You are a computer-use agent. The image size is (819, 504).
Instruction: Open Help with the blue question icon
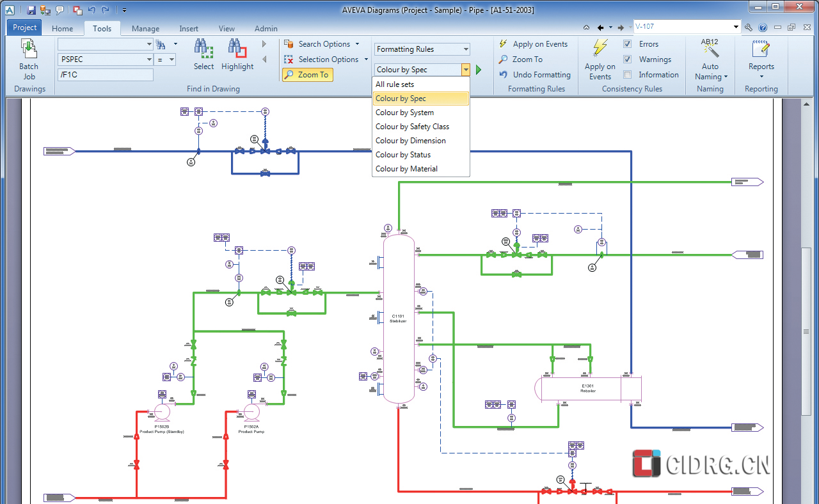[x=763, y=28]
